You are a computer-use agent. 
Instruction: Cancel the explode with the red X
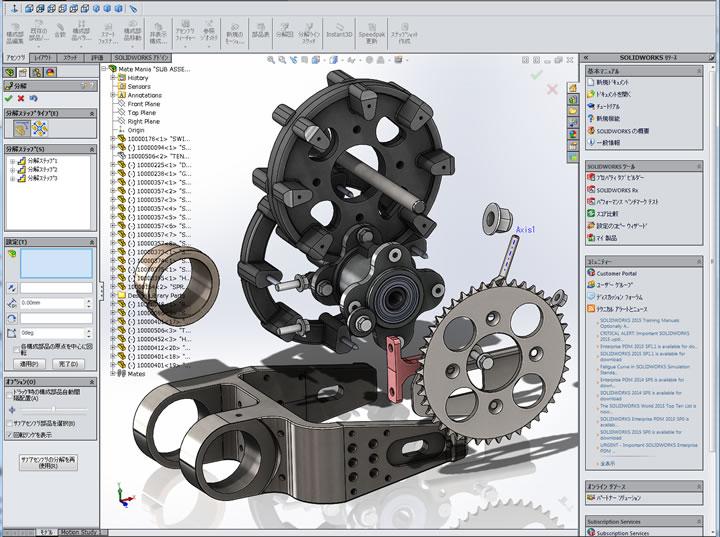(x=21, y=98)
